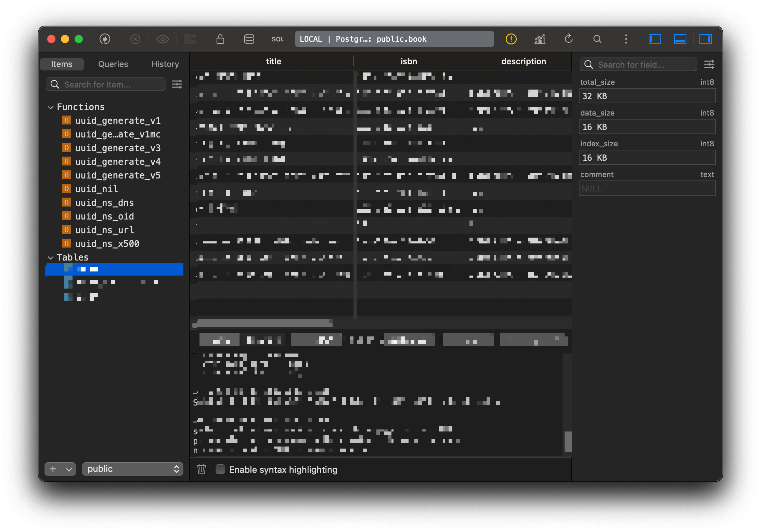The height and width of the screenshot is (532, 761).
Task: Click the lock icon in toolbar
Action: 220,39
